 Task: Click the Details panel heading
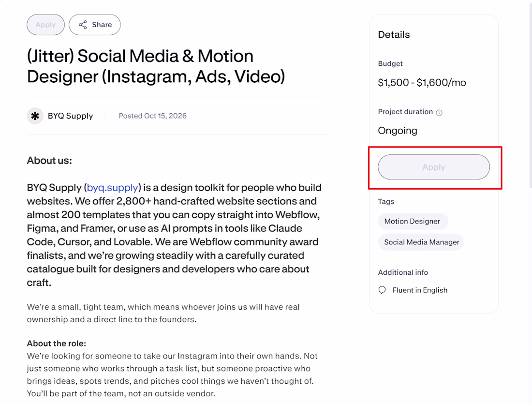point(394,35)
